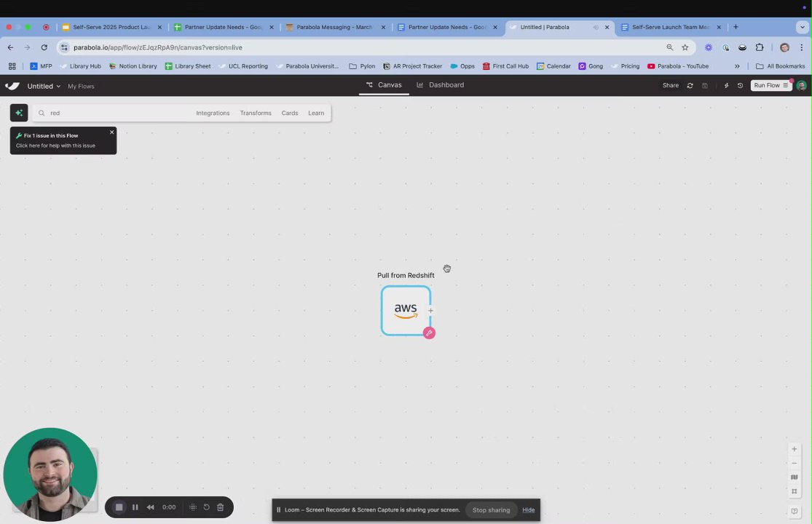Open the Run Flow menu lines
Viewport: 812px width, 524px height.
[786, 85]
